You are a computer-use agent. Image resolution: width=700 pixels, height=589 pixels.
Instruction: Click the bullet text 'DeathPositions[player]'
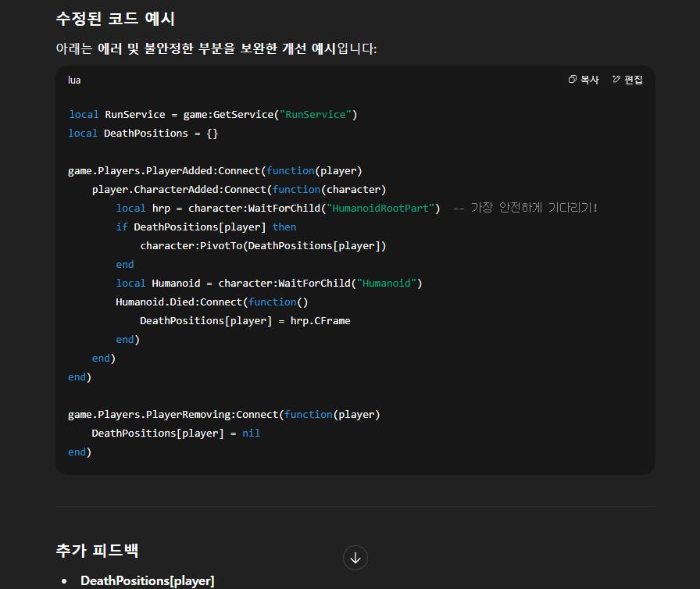(148, 580)
